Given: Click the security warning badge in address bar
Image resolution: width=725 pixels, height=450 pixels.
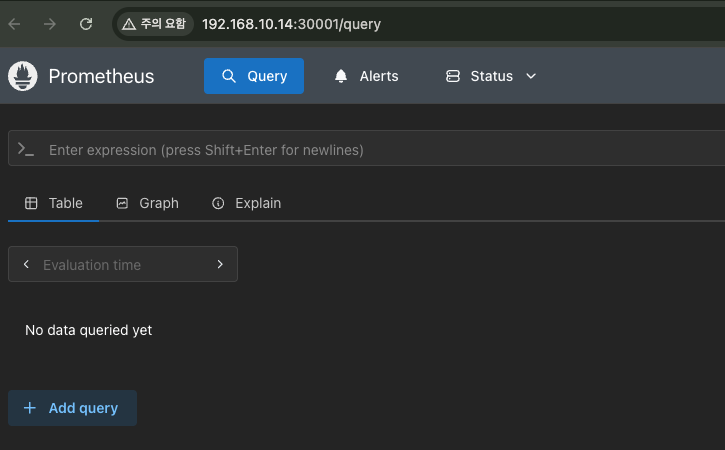Looking at the screenshot, I should pyautogui.click(x=154, y=24).
